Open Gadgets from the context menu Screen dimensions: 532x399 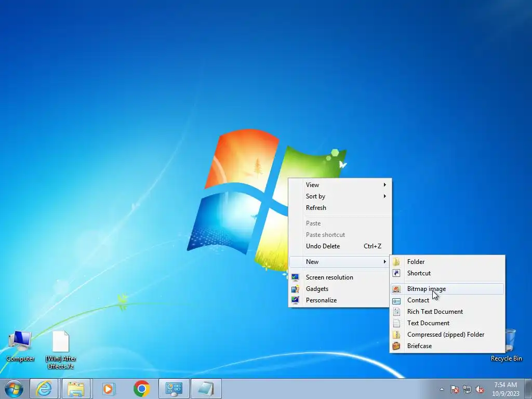pos(340,289)
